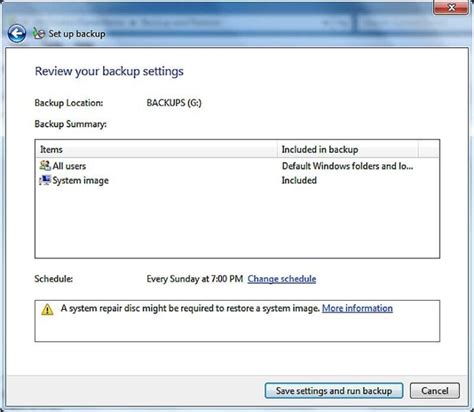Image resolution: width=474 pixels, height=412 pixels.
Task: Click the Backup Summary label
Action: [x=71, y=124]
